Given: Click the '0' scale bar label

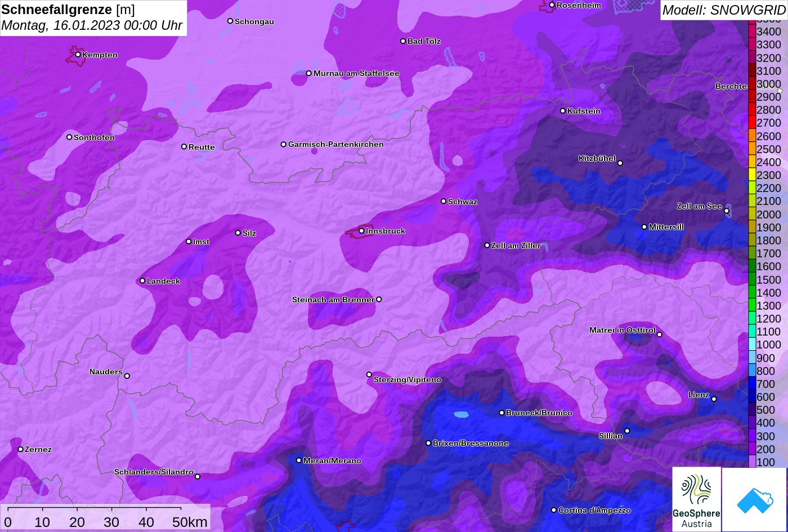Looking at the screenshot, I should (8, 522).
